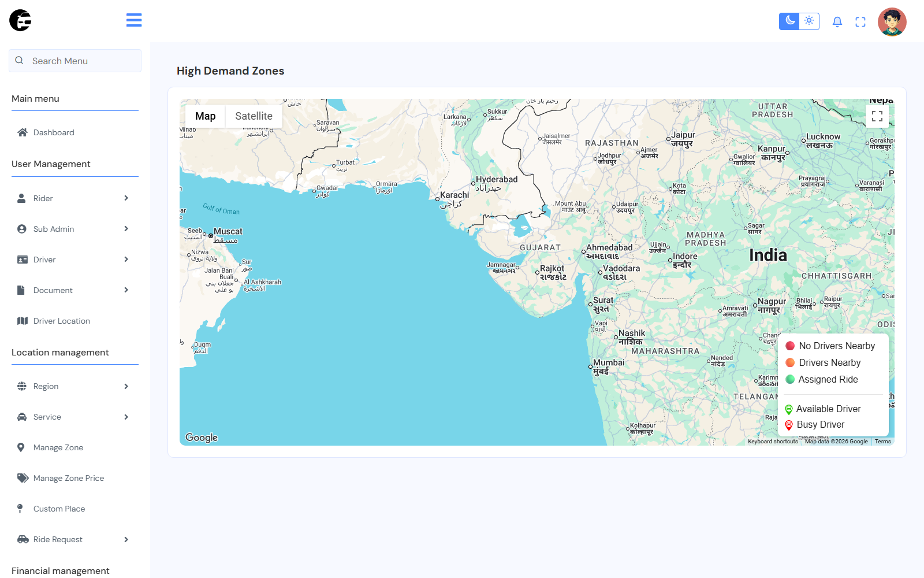Image resolution: width=924 pixels, height=578 pixels.
Task: Click the Rider person icon
Action: click(x=21, y=198)
